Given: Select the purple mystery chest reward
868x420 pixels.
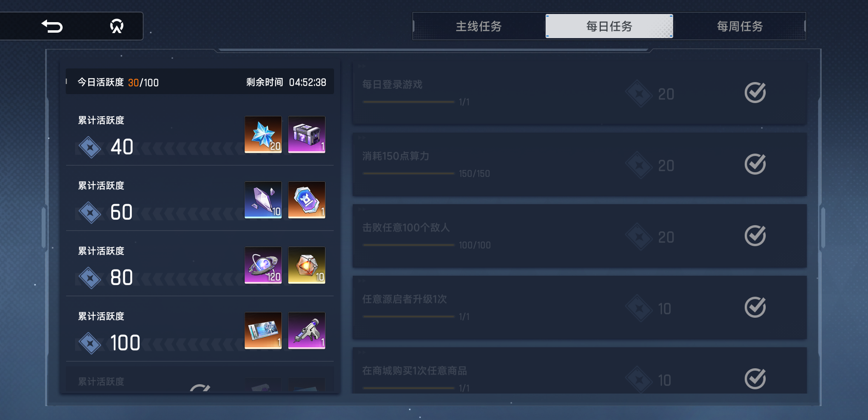Looking at the screenshot, I should 306,135.
